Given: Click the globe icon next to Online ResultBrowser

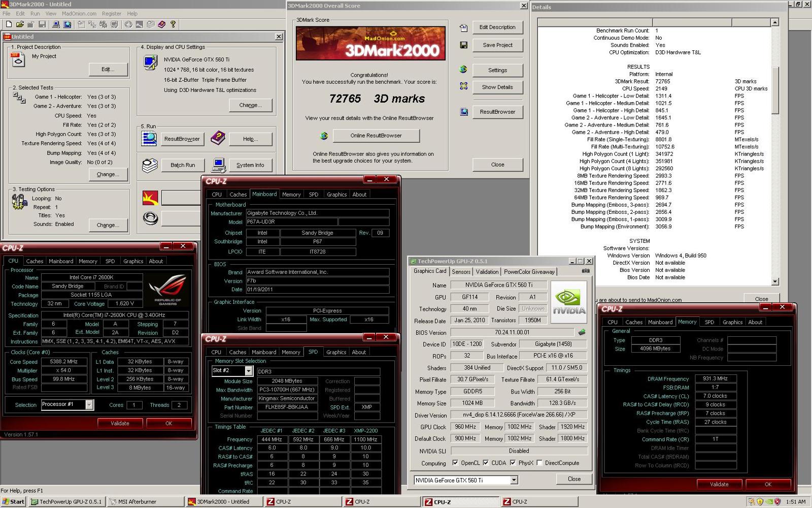Looking at the screenshot, I should tap(324, 136).
